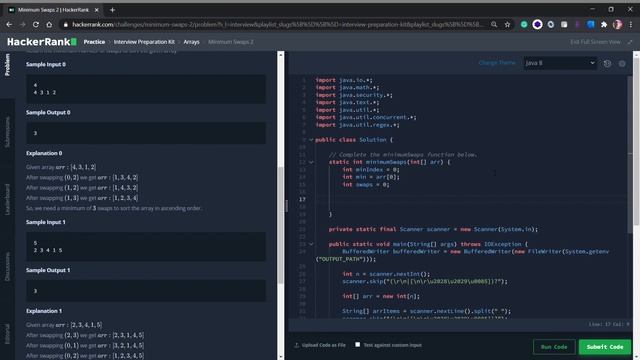Click the upload icon beside Upload Code as File
This screenshot has height=360, width=640.
[x=297, y=345]
